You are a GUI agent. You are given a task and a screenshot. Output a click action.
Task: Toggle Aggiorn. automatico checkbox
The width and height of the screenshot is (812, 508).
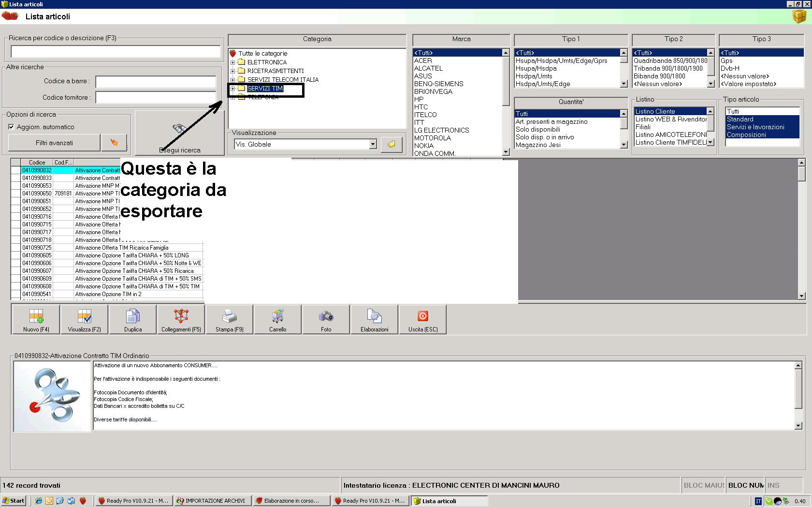[x=11, y=127]
